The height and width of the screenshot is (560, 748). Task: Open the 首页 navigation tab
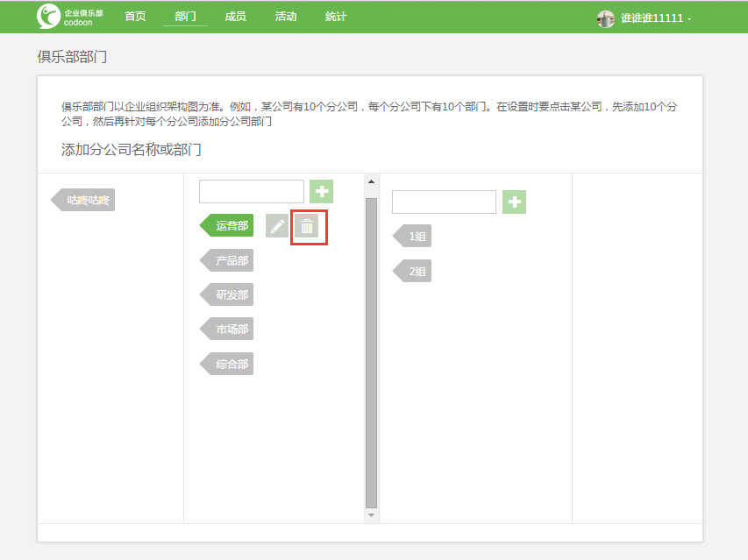pyautogui.click(x=135, y=17)
